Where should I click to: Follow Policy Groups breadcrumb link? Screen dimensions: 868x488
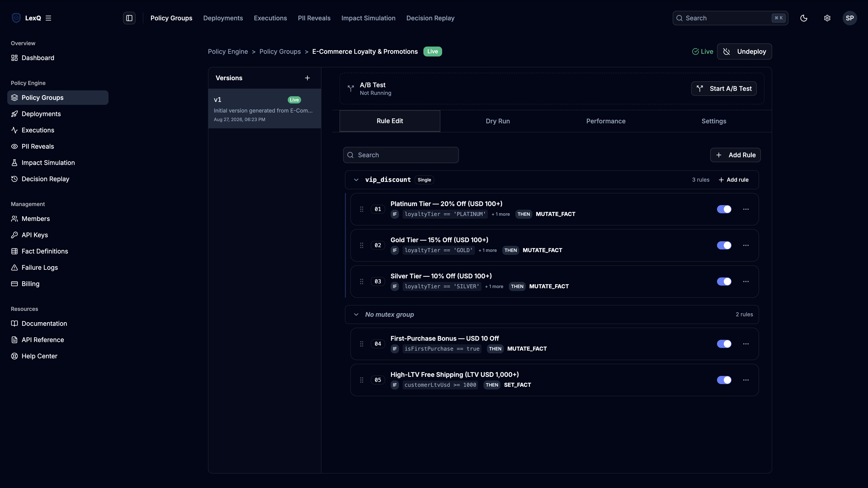(280, 52)
